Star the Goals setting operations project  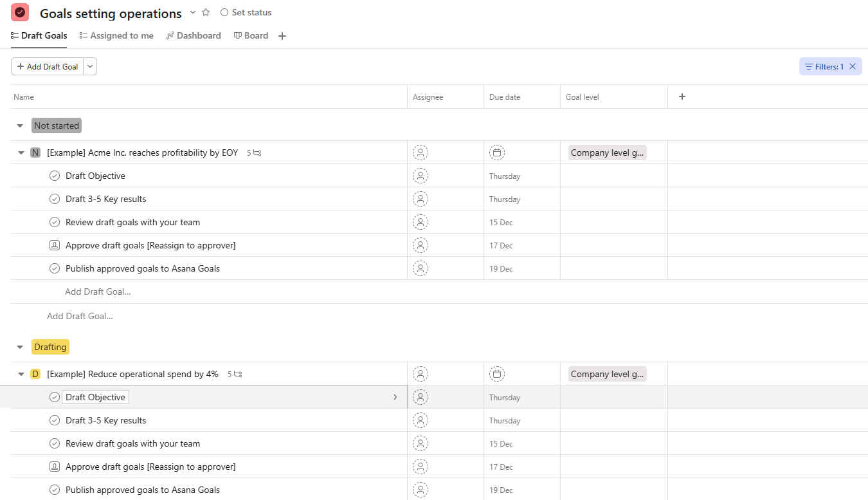[204, 12]
